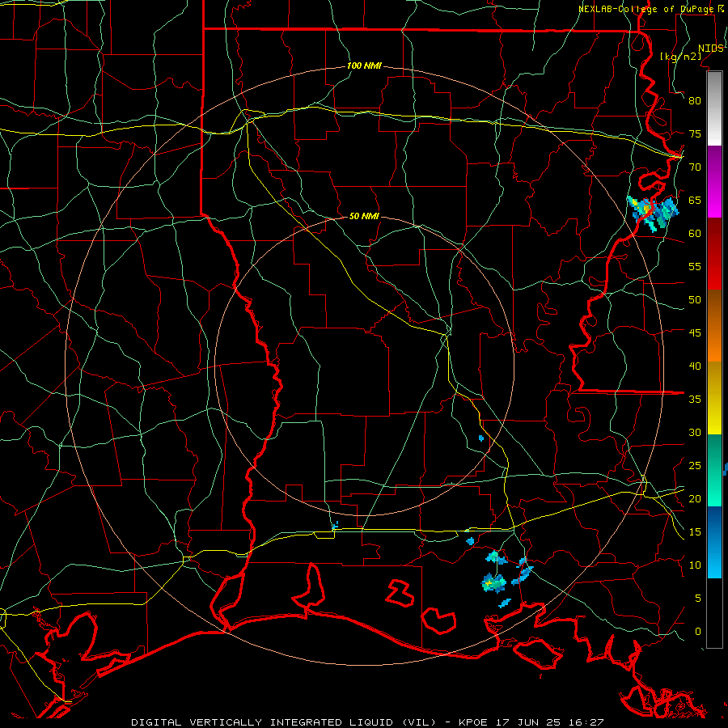
Task: Click the isolated small blue echo near the 50 NMI ring
Action: click(x=481, y=438)
